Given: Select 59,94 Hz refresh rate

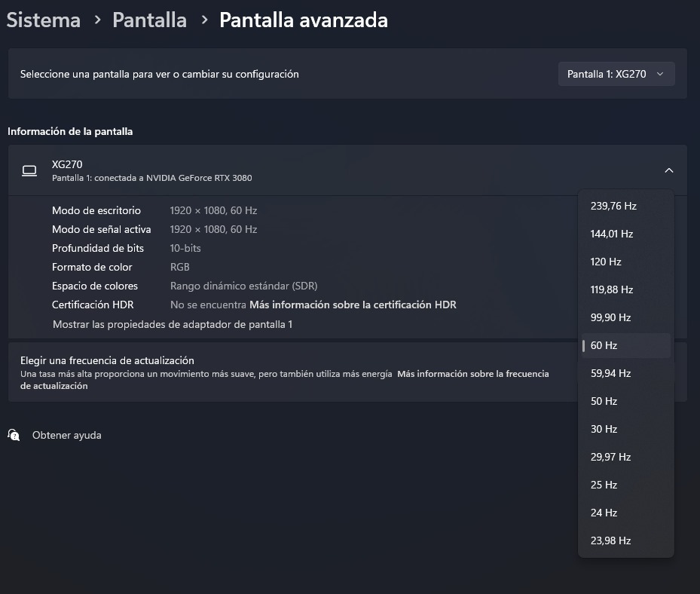Looking at the screenshot, I should click(610, 373).
